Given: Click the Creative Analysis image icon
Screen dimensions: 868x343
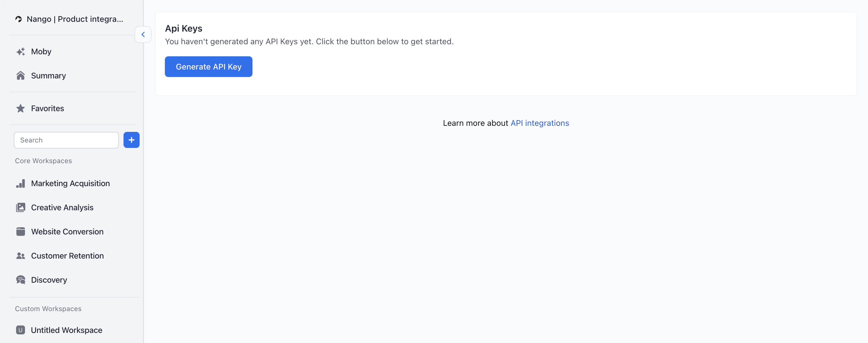Looking at the screenshot, I should pos(21,207).
